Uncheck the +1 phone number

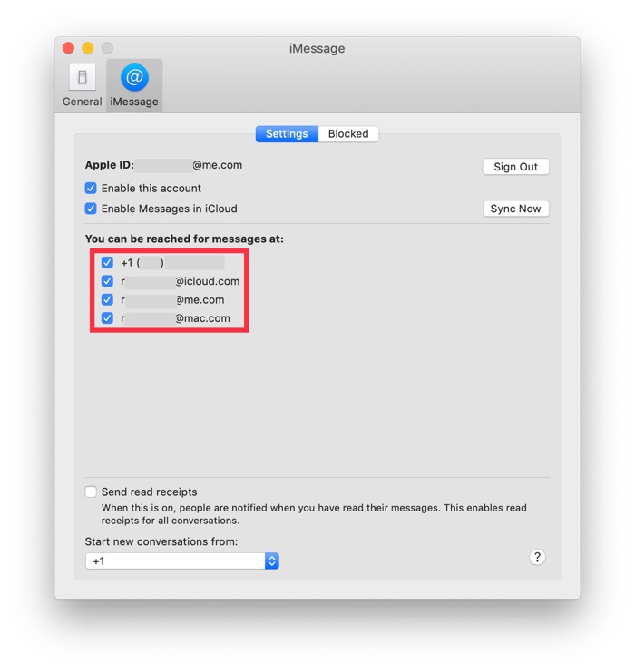pos(107,263)
